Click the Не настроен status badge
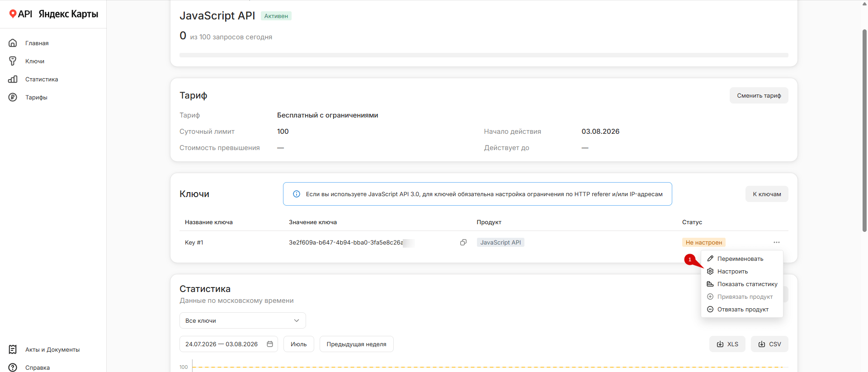 [704, 242]
